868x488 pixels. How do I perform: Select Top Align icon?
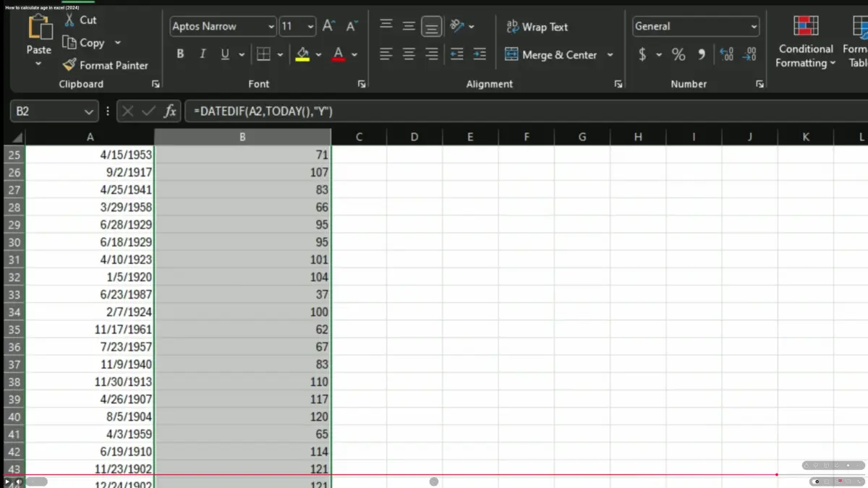click(x=386, y=26)
